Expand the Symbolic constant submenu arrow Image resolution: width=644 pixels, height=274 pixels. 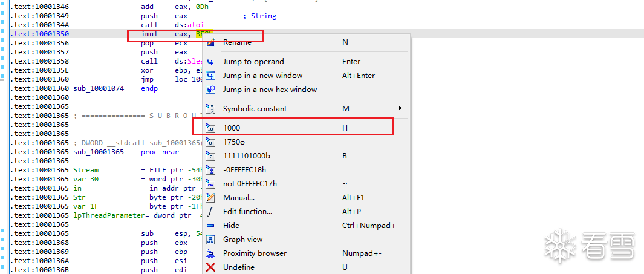coord(400,108)
